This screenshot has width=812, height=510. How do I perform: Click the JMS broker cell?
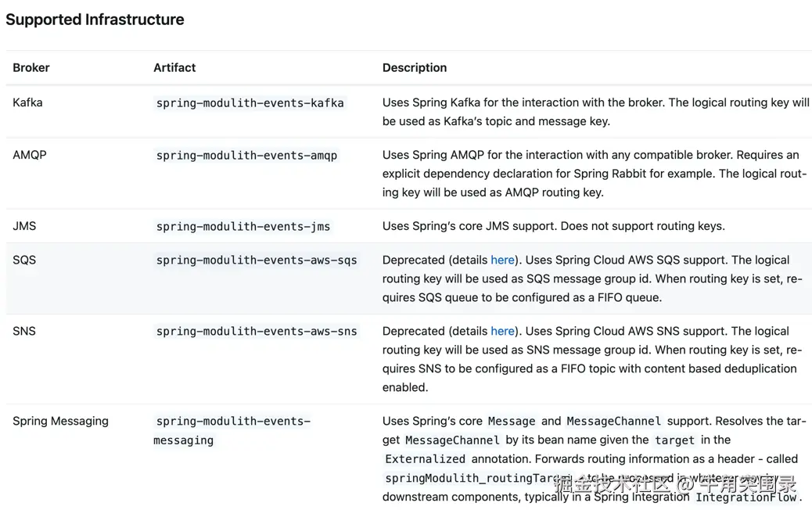click(x=24, y=226)
